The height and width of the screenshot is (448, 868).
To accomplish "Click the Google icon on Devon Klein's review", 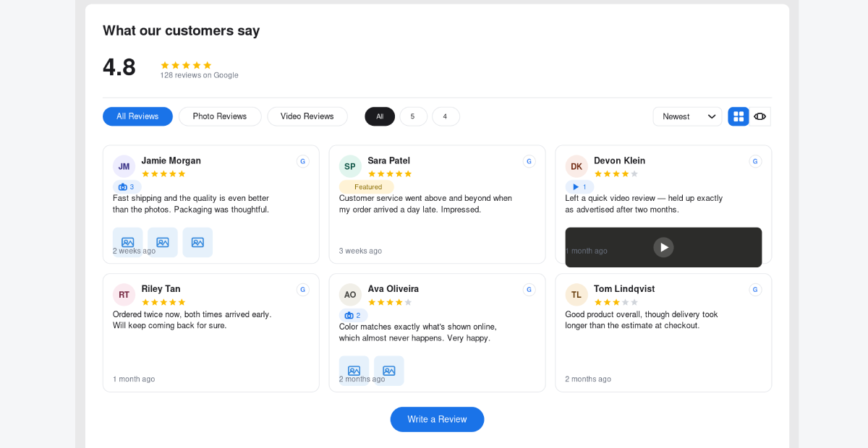I will tap(755, 161).
